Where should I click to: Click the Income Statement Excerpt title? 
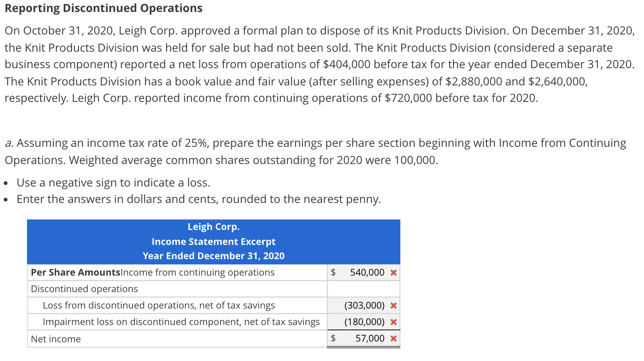(214, 241)
